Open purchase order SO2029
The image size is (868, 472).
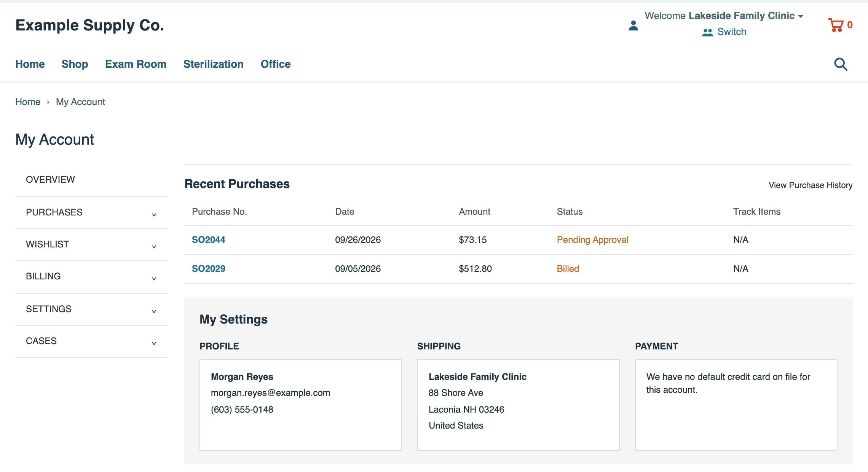[209, 269]
